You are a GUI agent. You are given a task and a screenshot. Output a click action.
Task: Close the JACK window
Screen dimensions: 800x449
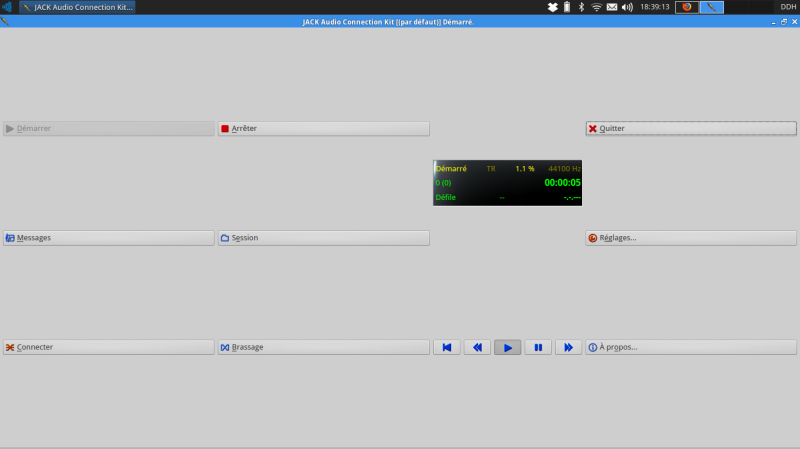click(794, 22)
